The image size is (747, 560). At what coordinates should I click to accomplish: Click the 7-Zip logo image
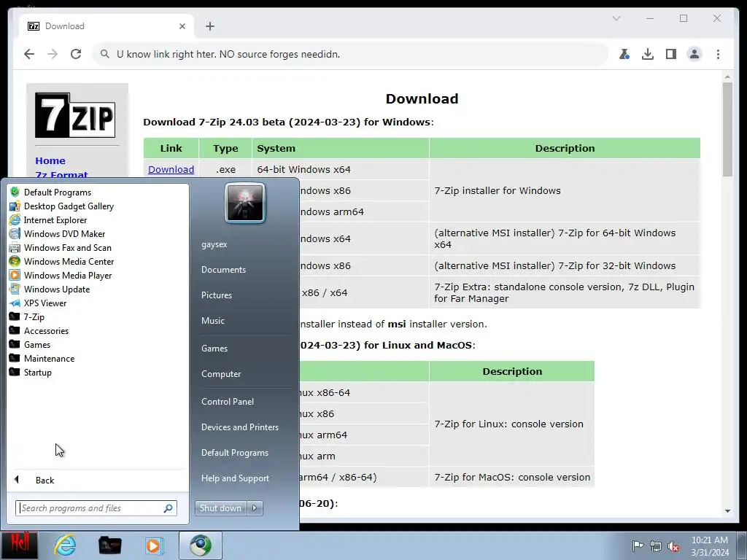[x=75, y=115]
